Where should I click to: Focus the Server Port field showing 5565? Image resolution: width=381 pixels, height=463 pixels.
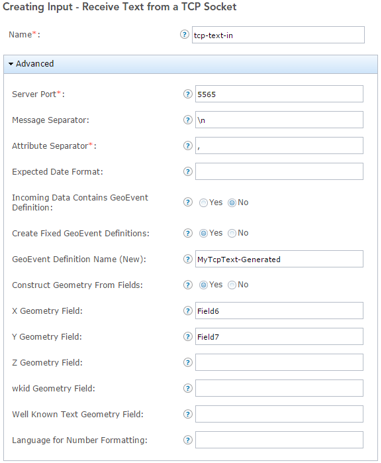tap(279, 94)
